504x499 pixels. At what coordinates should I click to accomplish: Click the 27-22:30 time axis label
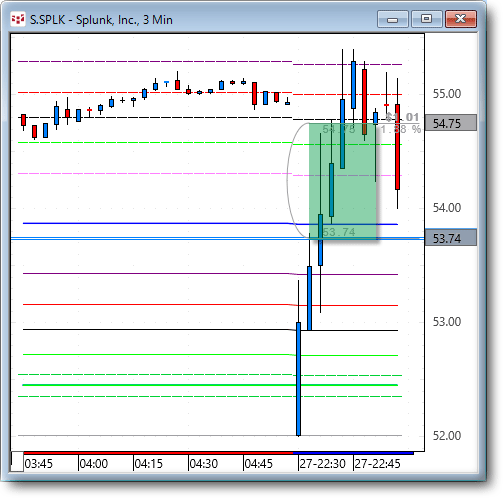(x=322, y=464)
